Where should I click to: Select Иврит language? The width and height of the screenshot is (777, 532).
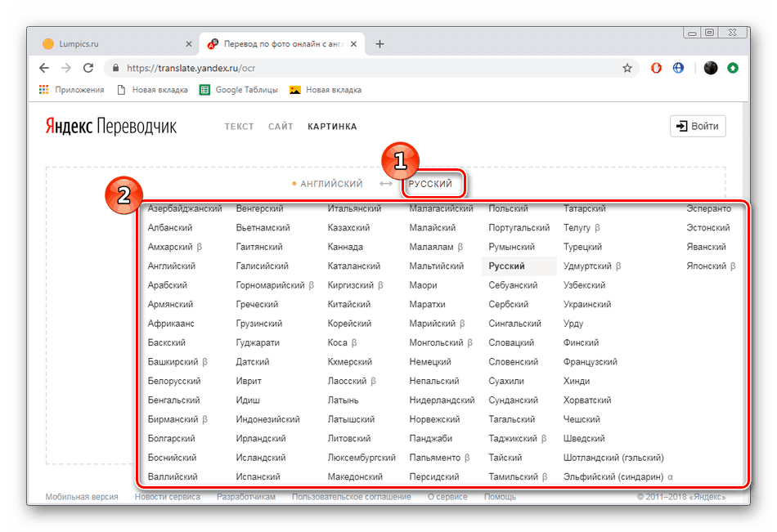click(249, 381)
